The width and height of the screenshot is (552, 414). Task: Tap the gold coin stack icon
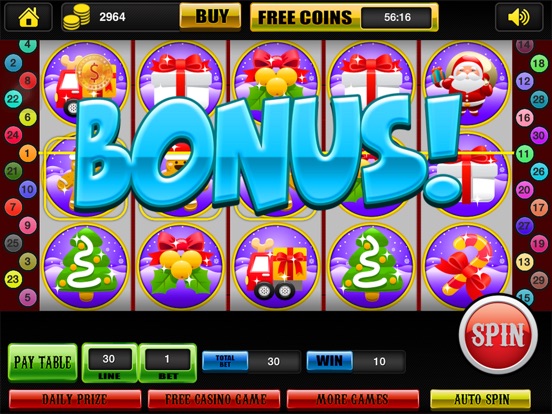tap(76, 17)
